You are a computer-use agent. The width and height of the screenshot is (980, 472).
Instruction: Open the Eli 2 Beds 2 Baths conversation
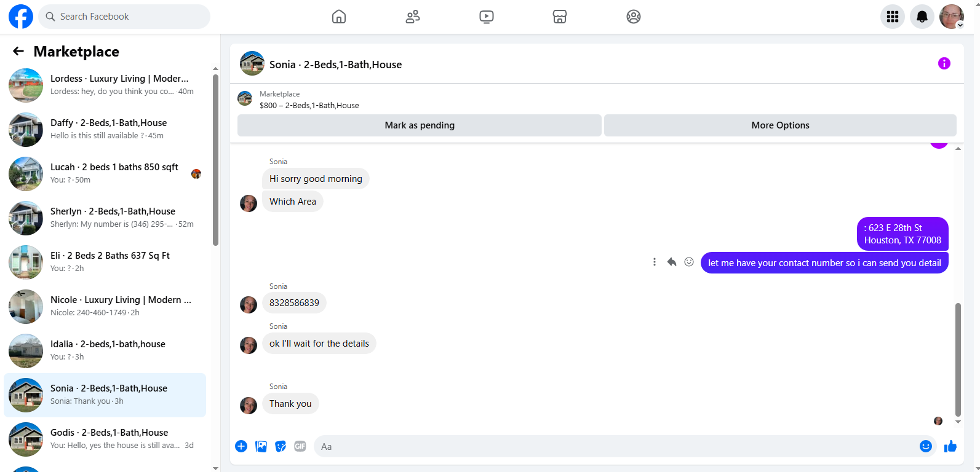[105, 262]
